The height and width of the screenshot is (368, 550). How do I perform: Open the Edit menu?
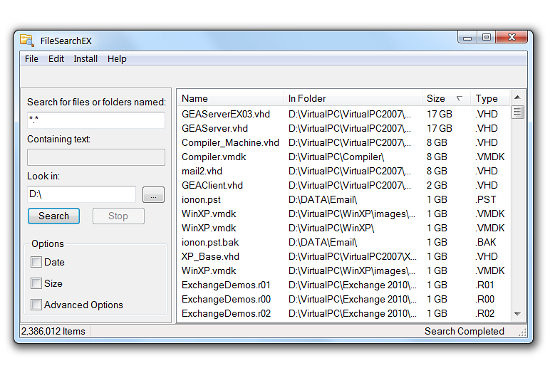tap(56, 59)
